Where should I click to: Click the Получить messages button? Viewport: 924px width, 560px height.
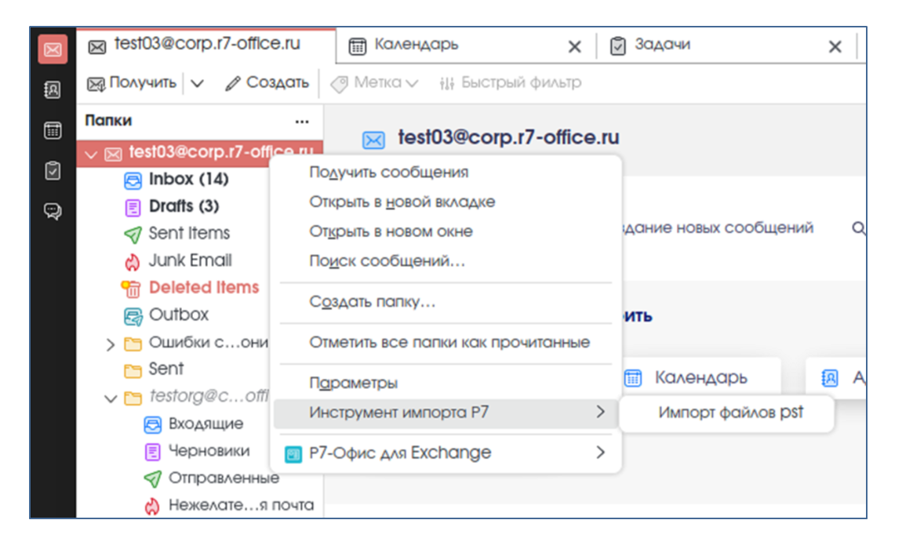click(132, 83)
